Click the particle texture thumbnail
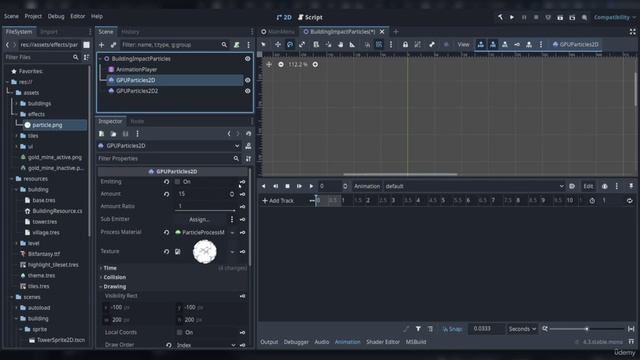640x360 pixels. click(205, 251)
